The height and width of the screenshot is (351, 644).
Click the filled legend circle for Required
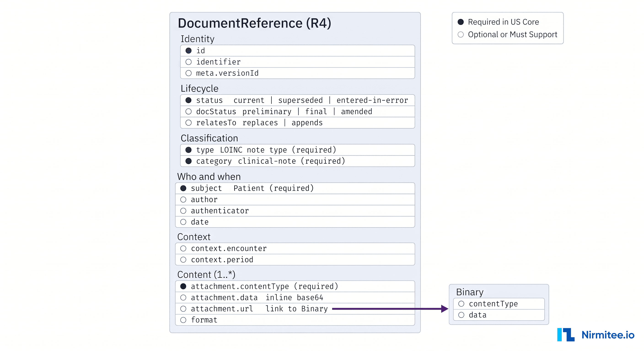point(461,22)
